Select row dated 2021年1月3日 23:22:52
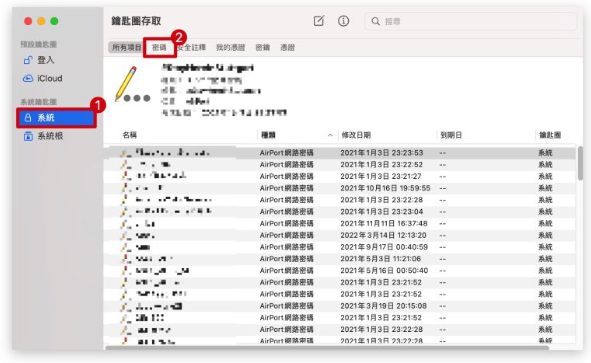The image size is (591, 363). click(339, 164)
